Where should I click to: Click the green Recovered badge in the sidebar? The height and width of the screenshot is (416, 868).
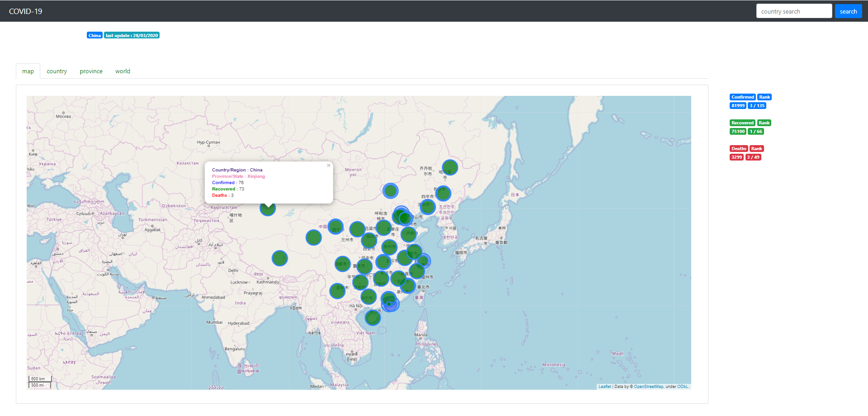pyautogui.click(x=742, y=123)
